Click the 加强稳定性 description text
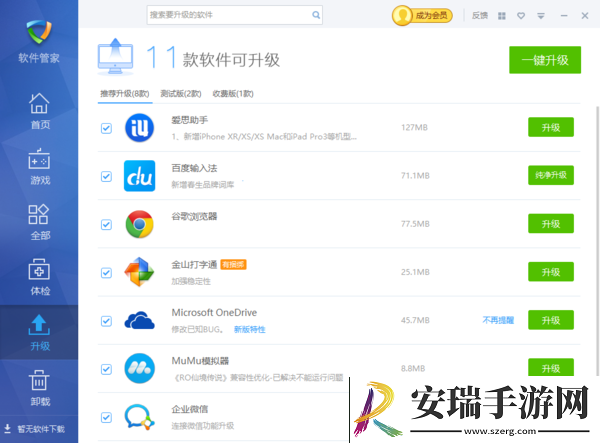Viewport: 600px width, 443px height. (x=191, y=281)
